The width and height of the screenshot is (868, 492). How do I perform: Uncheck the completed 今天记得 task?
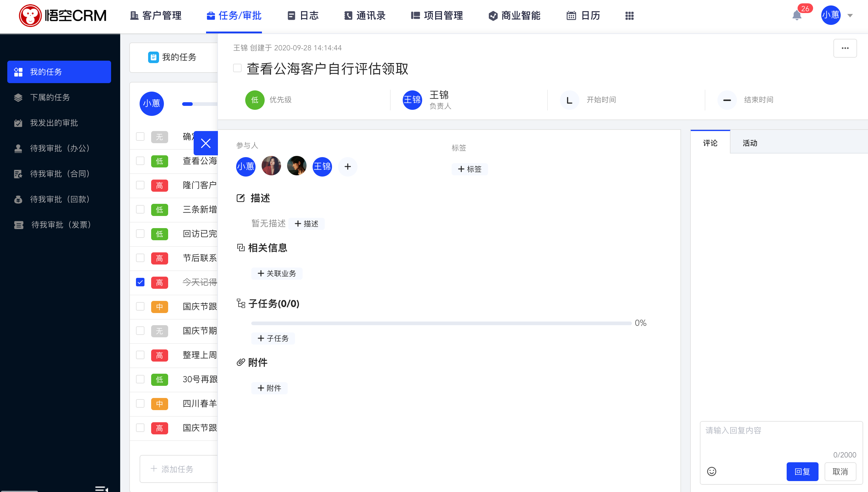coord(140,282)
